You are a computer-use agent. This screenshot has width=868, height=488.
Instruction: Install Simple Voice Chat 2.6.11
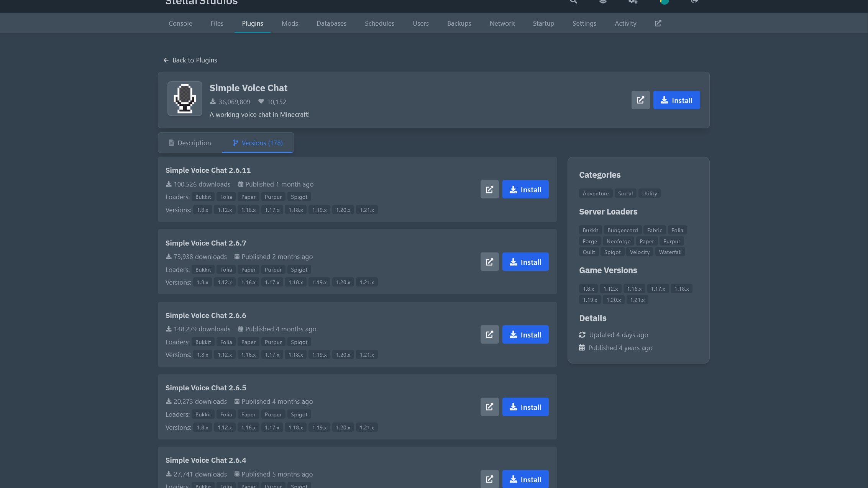point(525,190)
